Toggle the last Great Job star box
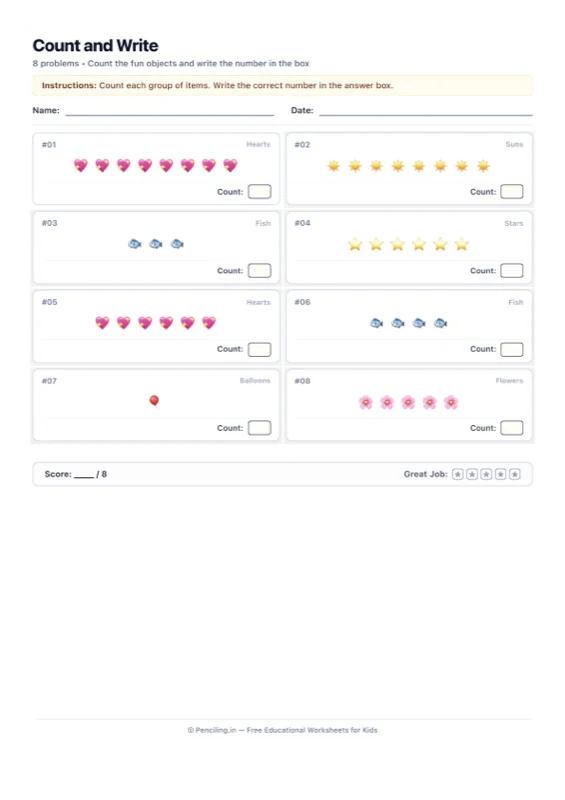565x800 pixels. click(x=515, y=474)
